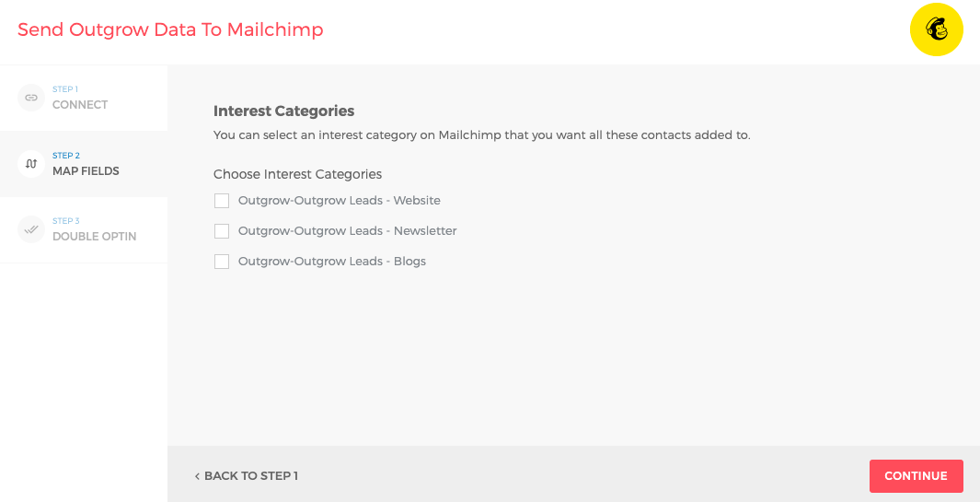Select the Step 2 Map Fields tab

[84, 164]
